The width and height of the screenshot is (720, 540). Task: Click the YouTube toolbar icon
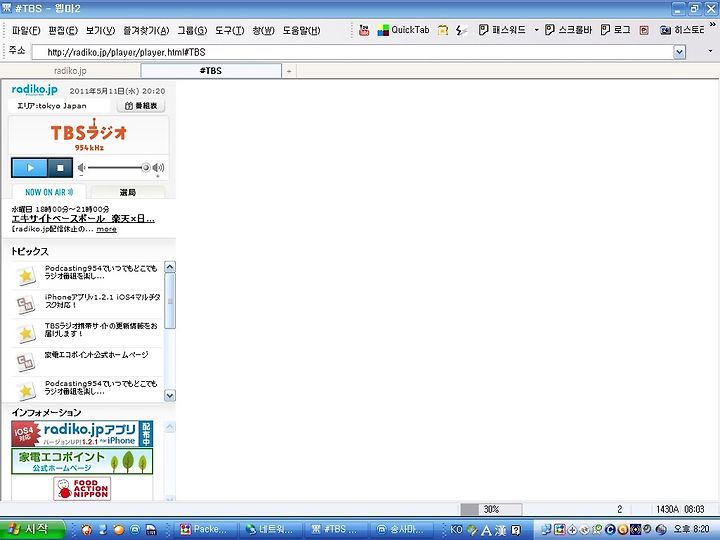pos(364,30)
